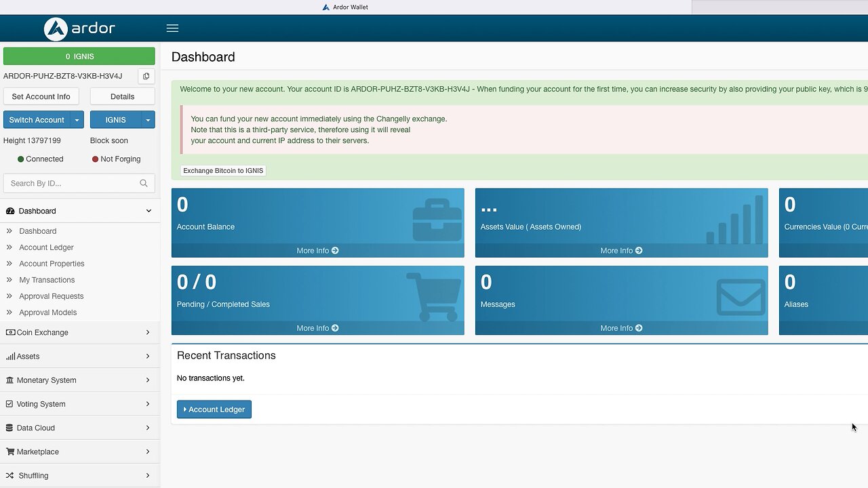The image size is (868, 488).
Task: Collapse the Dashboard sidebar section
Action: point(149,211)
